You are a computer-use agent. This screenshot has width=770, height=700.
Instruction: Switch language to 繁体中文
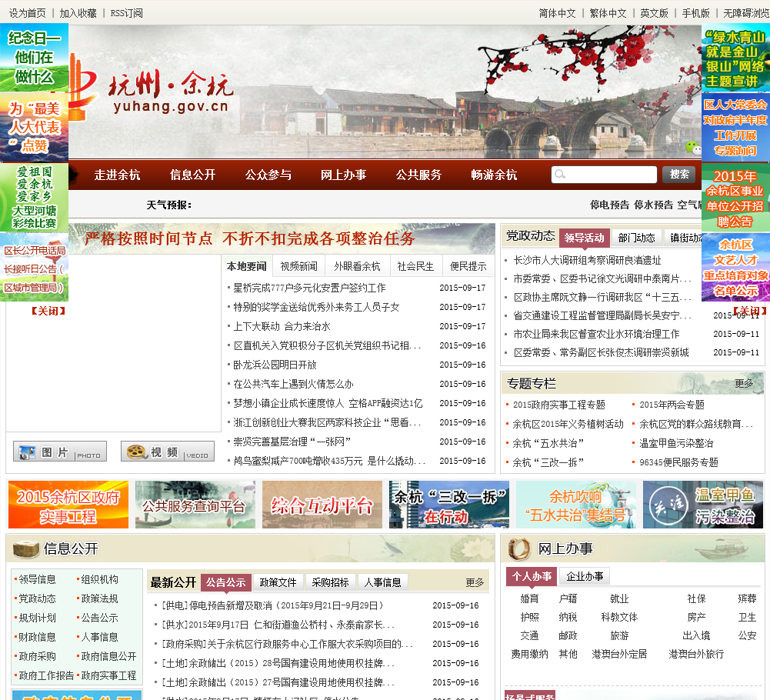pos(608,13)
